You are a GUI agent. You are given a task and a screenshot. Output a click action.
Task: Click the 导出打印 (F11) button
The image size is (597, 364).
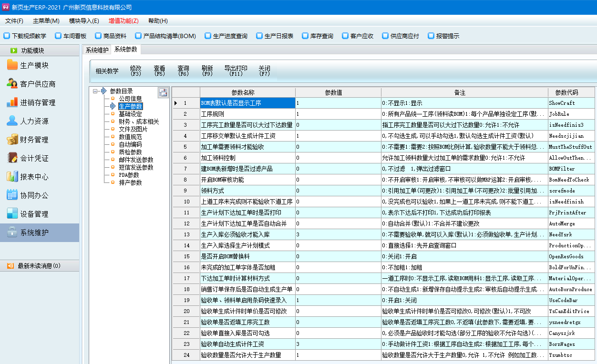click(236, 71)
